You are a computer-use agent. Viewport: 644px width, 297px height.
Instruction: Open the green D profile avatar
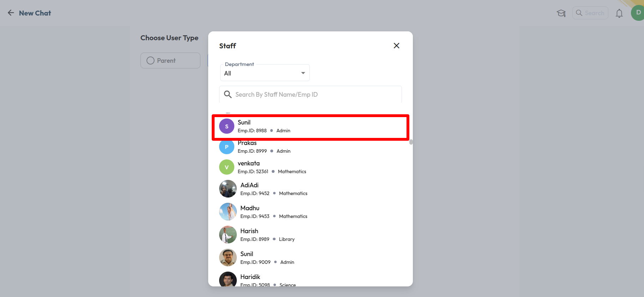[638, 13]
